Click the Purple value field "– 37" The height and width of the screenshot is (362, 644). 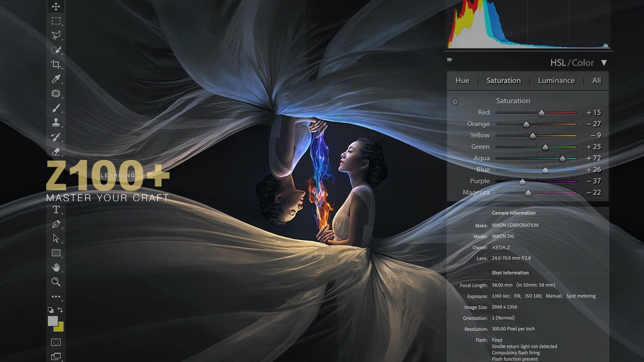coord(594,181)
